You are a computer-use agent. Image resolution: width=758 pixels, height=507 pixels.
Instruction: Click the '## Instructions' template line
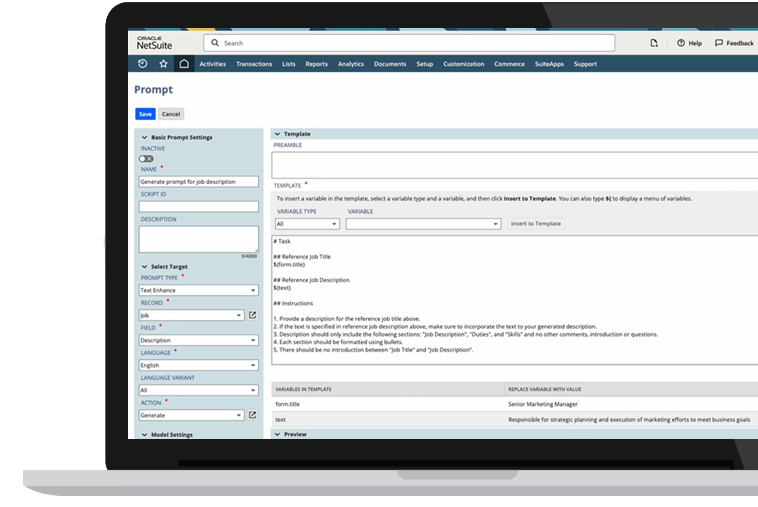(x=293, y=303)
